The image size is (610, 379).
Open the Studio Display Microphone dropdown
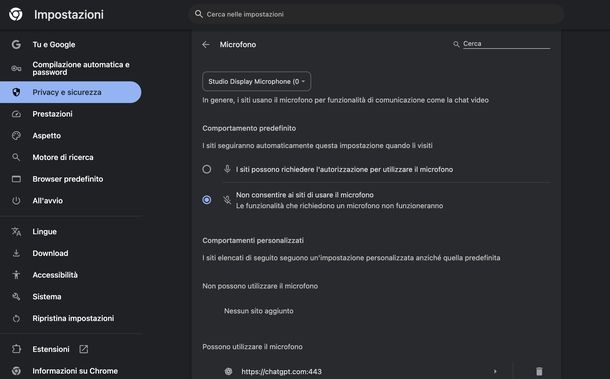256,81
